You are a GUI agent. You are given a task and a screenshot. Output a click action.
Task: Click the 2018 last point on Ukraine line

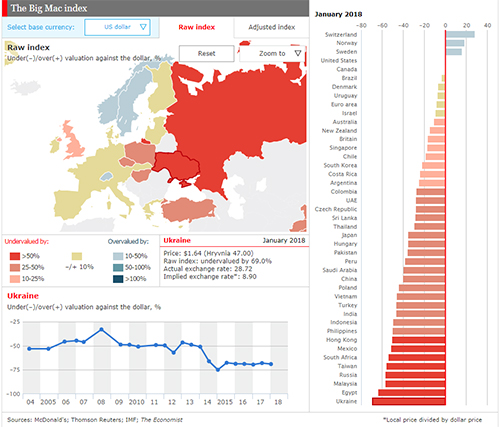271,364
